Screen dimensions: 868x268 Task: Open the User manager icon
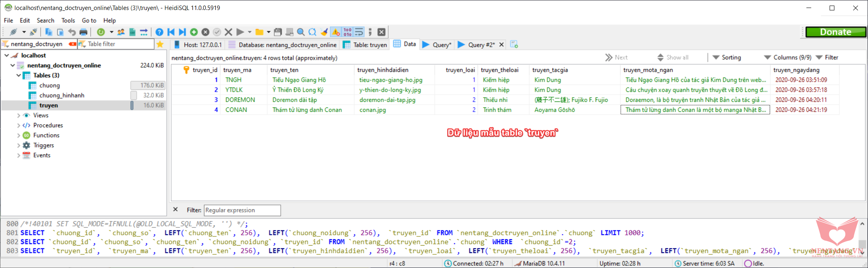pyautogui.click(x=121, y=32)
